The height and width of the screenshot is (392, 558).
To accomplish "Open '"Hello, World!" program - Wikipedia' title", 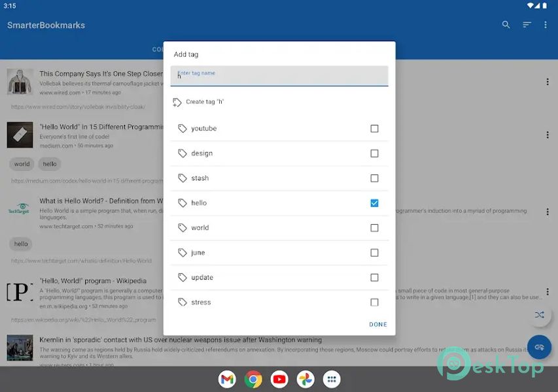I will click(93, 281).
